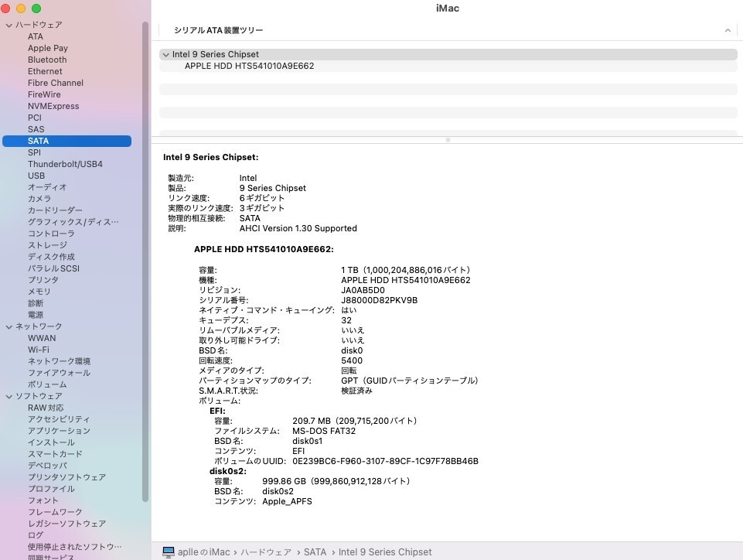Viewport: 743px width, 560px height.
Task: Click Intel 9 Series Chipset in the path bar
Action: coord(385,552)
